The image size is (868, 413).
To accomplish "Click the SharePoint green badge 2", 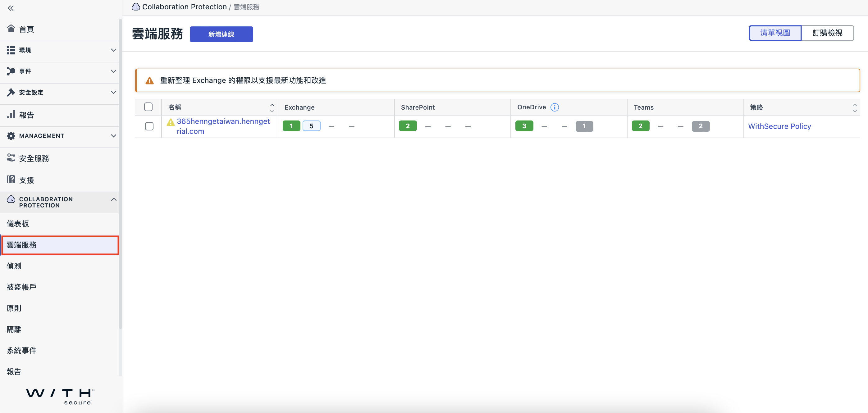I will pos(408,126).
